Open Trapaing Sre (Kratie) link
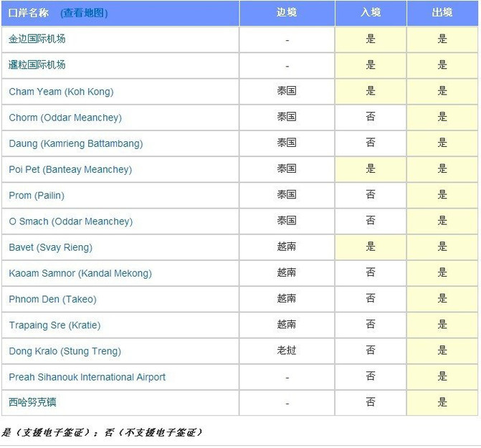Image resolution: width=481 pixels, height=448 pixels. (54, 325)
